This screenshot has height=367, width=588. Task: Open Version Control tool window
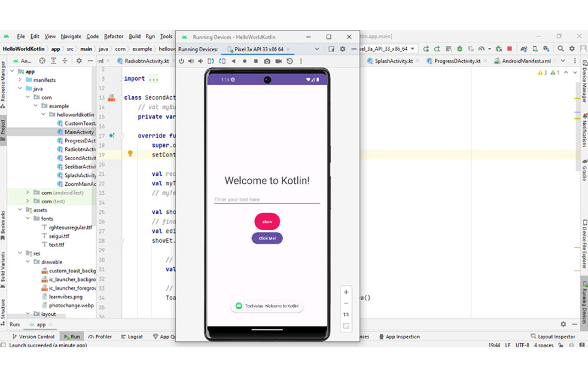pyautogui.click(x=33, y=337)
